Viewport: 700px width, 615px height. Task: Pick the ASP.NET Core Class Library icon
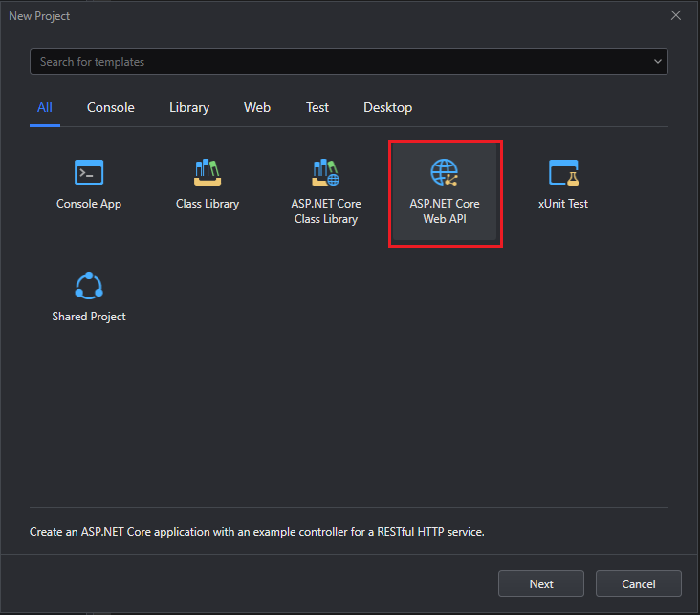326,172
